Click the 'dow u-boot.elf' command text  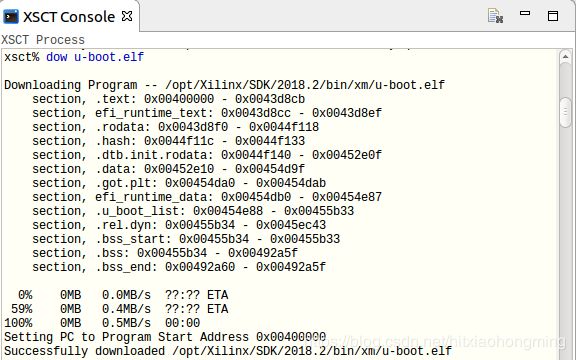tap(95, 57)
